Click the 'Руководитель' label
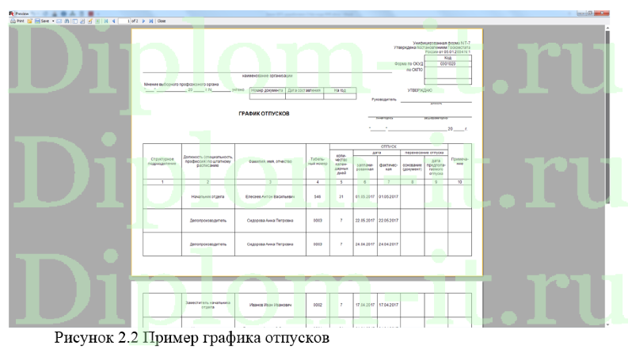This screenshot has height=364, width=628. [384, 100]
